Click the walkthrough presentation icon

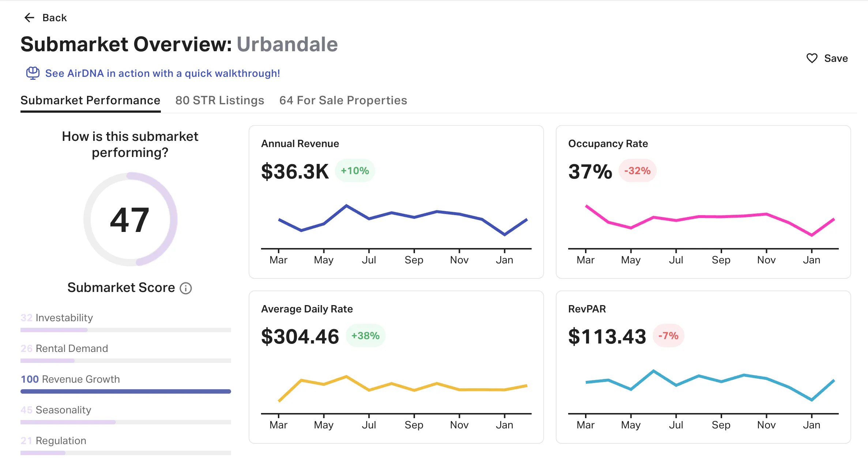[x=33, y=73]
